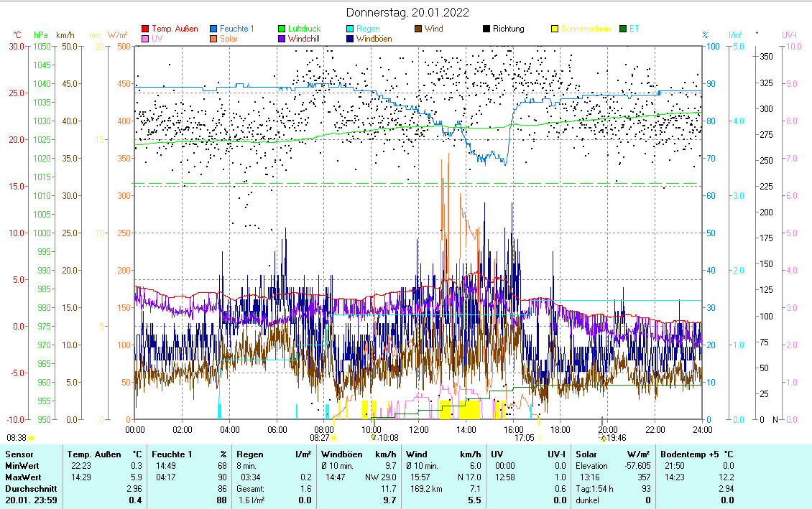This screenshot has width=812, height=509.
Task: Click the blue Feuchte 1 legend swatch
Action: point(213,29)
